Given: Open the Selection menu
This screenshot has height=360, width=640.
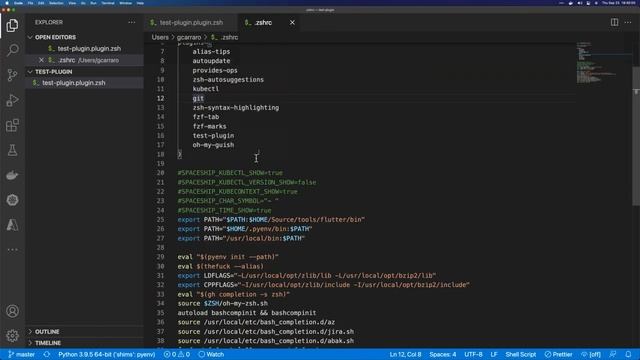Looking at the screenshot, I should tap(56, 3).
